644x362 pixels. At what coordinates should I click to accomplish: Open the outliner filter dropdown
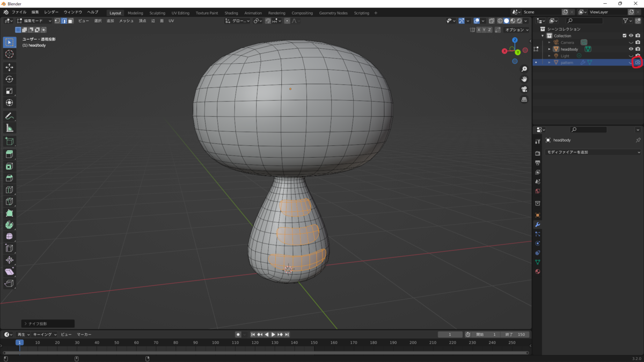[x=627, y=21]
